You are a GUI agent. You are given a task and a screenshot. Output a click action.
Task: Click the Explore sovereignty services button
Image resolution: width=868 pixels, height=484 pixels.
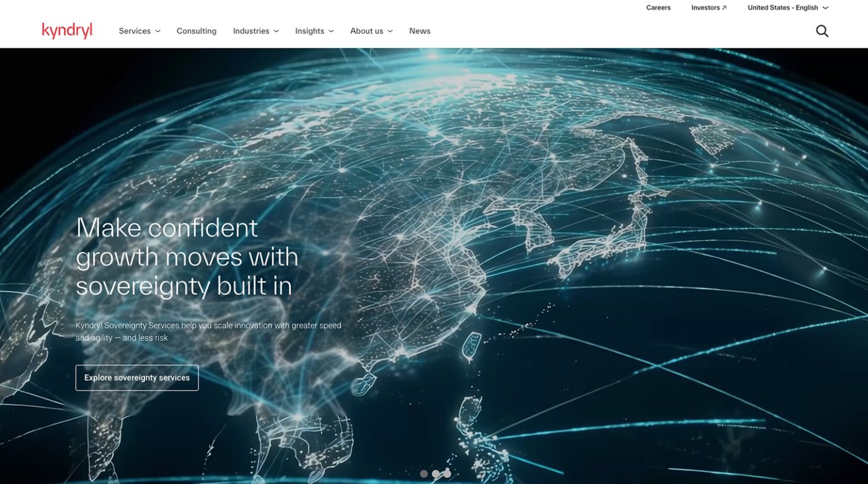137,378
